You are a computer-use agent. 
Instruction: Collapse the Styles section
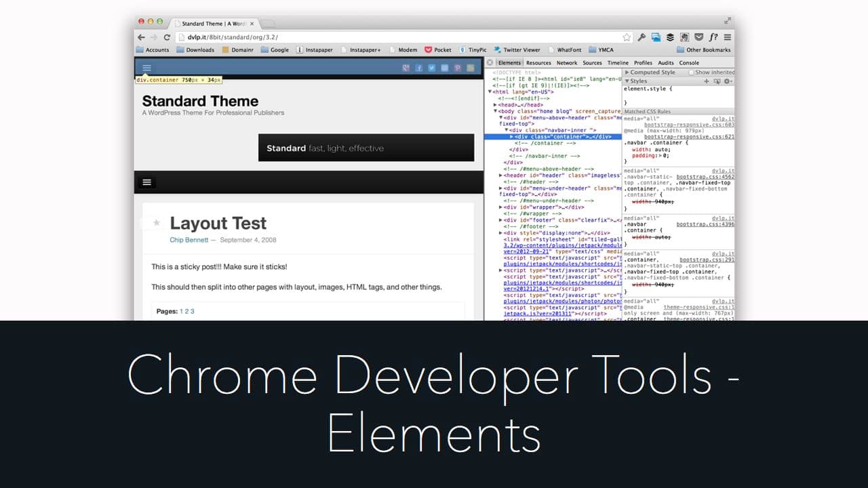click(627, 81)
